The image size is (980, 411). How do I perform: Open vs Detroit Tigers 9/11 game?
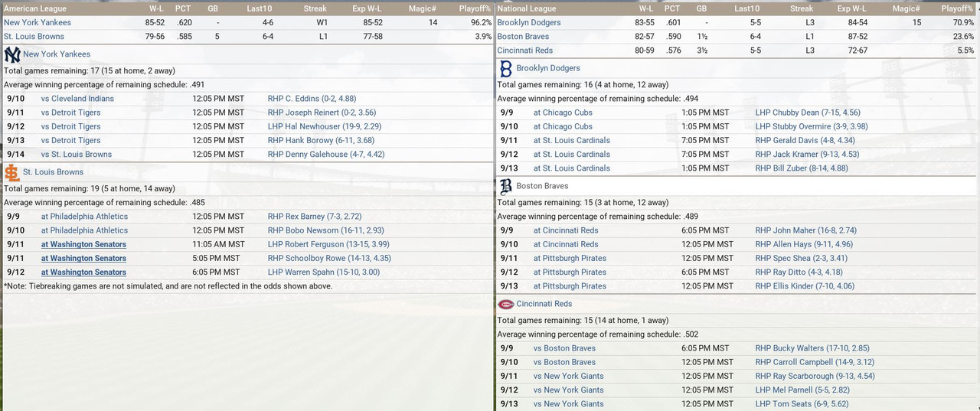[71, 113]
